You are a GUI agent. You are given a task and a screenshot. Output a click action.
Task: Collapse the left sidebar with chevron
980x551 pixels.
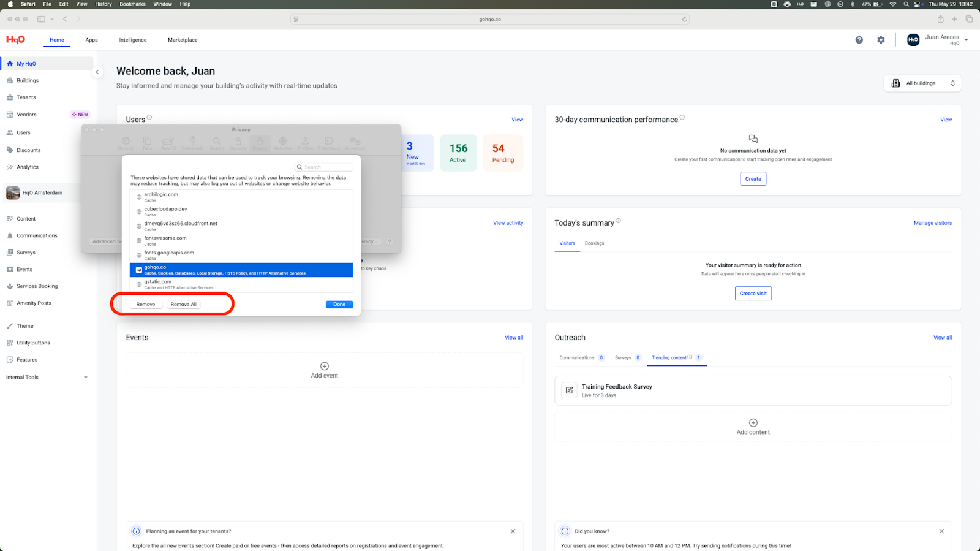click(97, 72)
